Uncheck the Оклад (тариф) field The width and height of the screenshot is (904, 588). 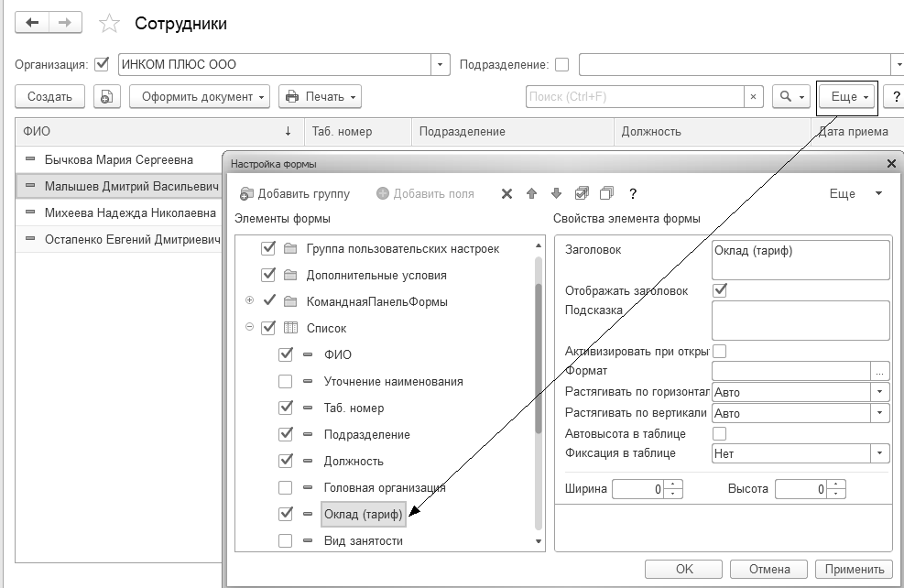click(x=286, y=514)
